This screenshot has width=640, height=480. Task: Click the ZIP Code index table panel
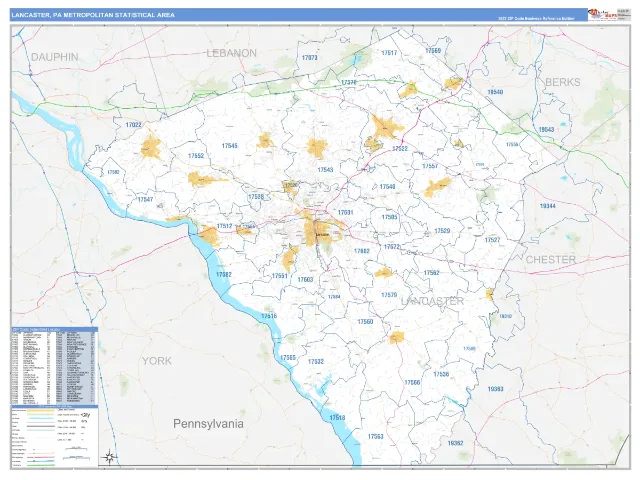54,366
